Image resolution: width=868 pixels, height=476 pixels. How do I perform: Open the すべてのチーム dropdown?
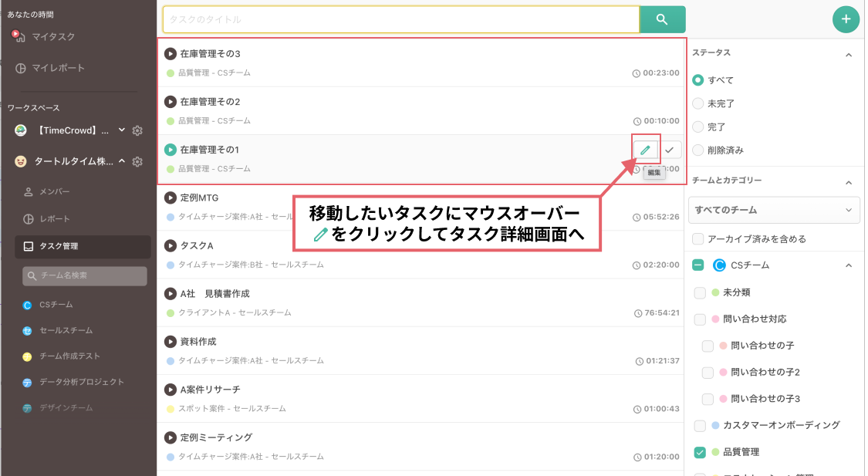pos(774,210)
